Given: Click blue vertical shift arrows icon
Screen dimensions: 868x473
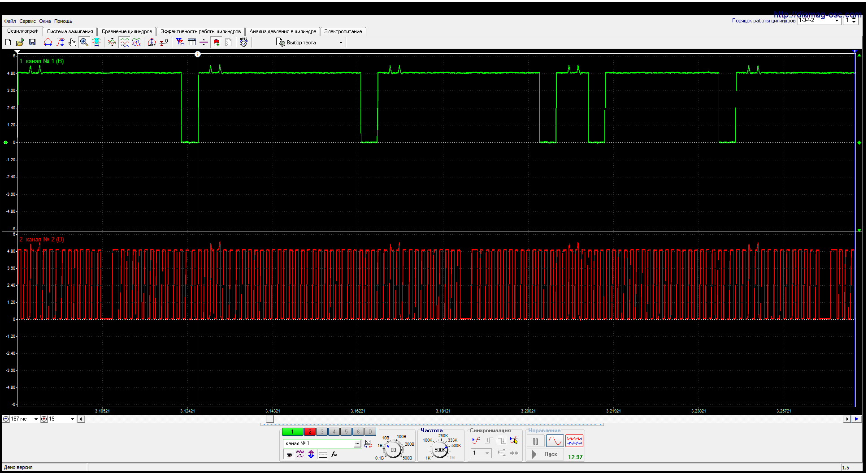Looking at the screenshot, I should (311, 454).
